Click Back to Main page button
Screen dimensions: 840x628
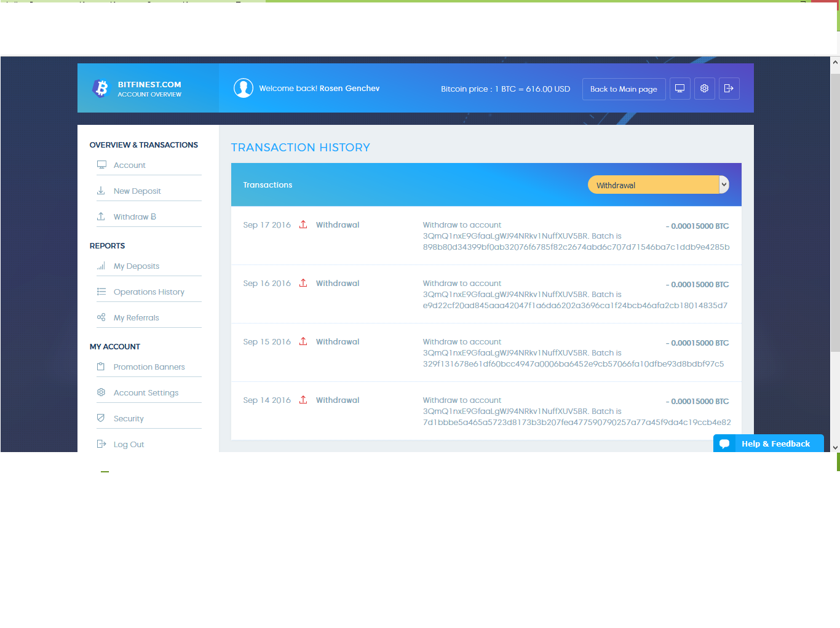click(624, 89)
